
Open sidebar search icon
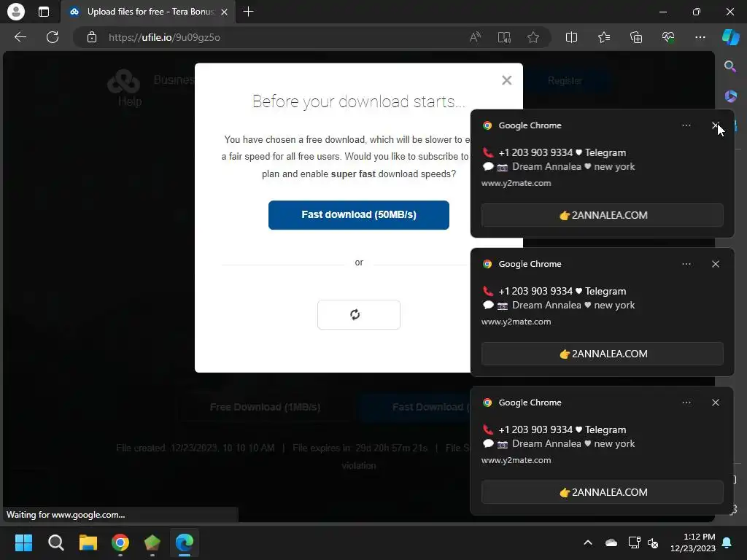729,66
